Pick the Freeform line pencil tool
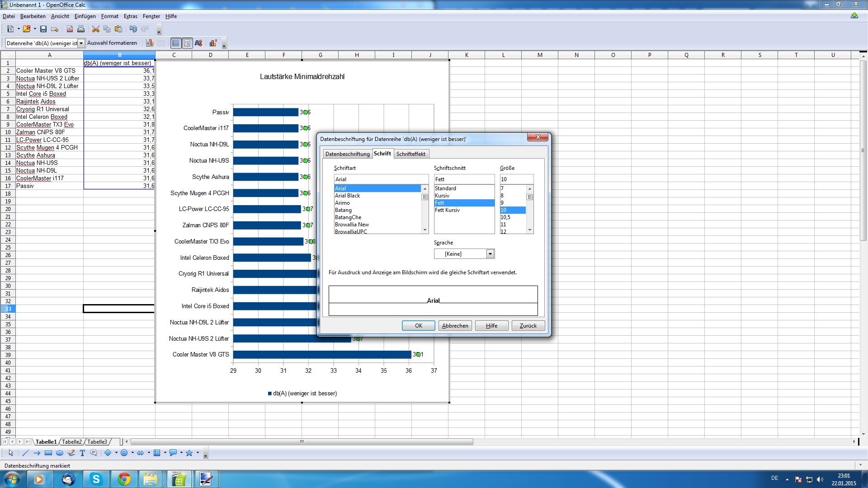The width and height of the screenshot is (868, 488). (x=71, y=453)
